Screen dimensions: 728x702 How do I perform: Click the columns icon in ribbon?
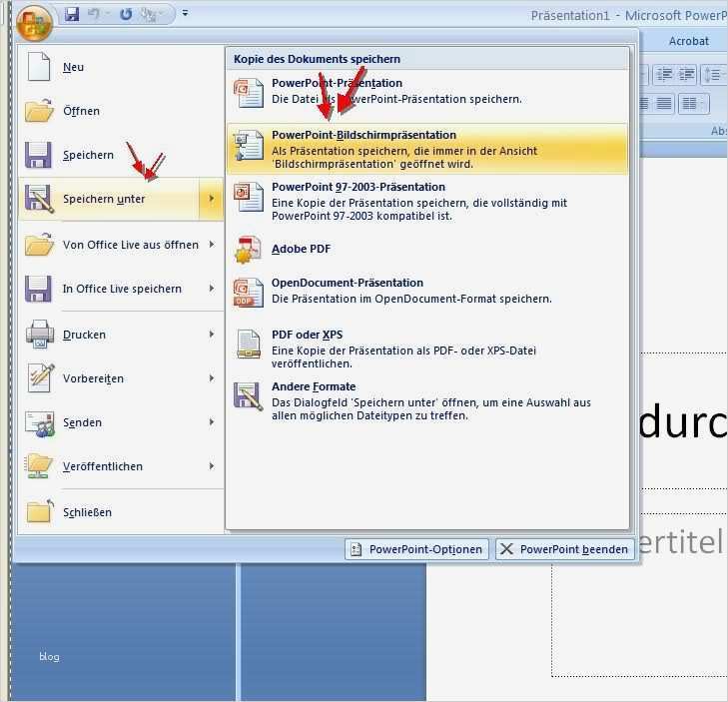[693, 104]
